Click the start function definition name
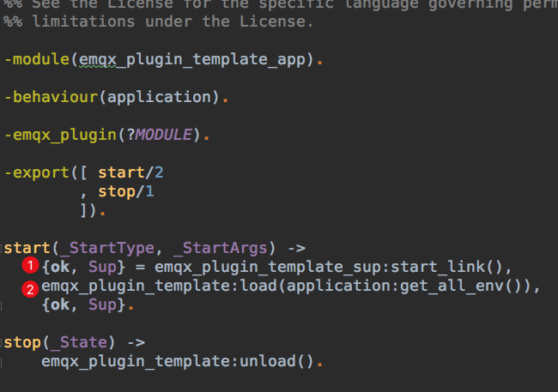 click(x=27, y=248)
